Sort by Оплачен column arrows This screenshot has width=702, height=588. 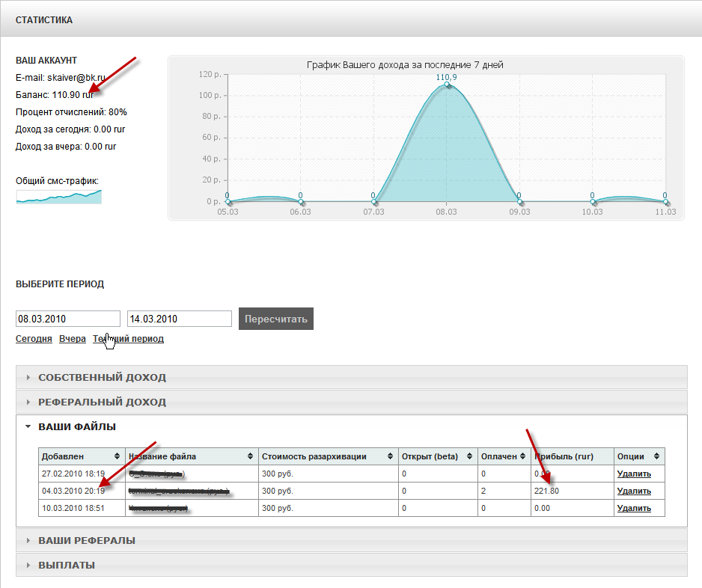tap(522, 456)
